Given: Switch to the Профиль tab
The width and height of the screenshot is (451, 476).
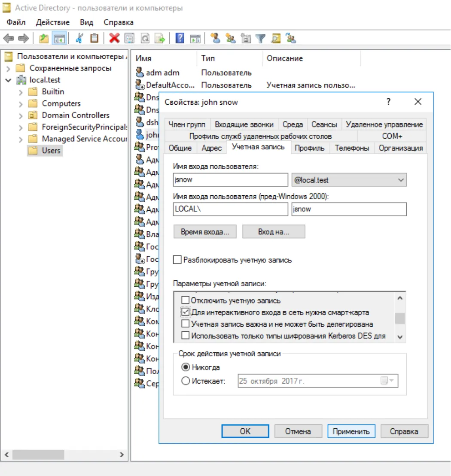Looking at the screenshot, I should [x=310, y=148].
